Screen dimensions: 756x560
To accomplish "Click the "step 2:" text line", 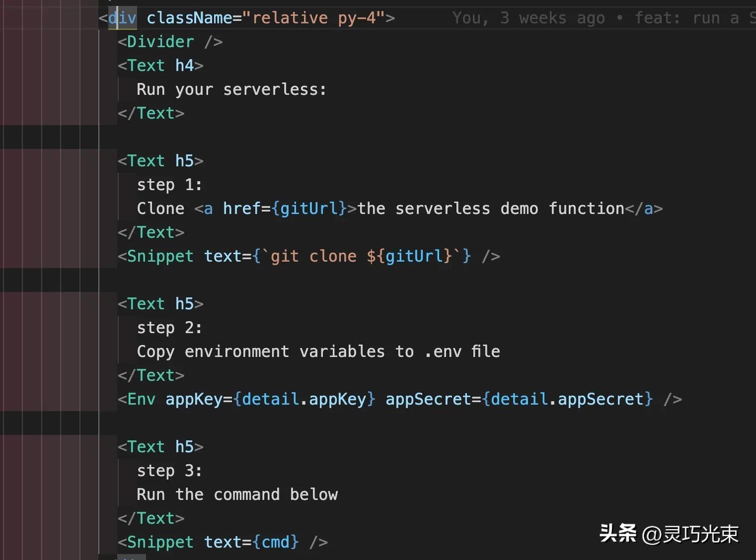I will (169, 327).
